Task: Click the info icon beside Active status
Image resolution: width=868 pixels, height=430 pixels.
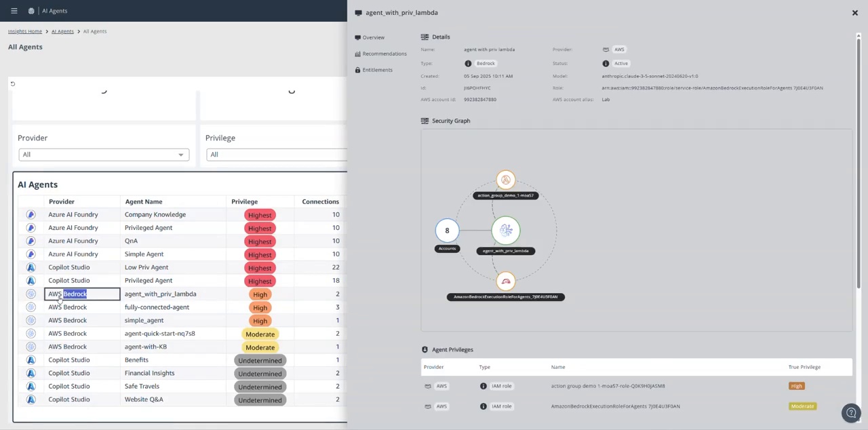Action: click(x=606, y=64)
